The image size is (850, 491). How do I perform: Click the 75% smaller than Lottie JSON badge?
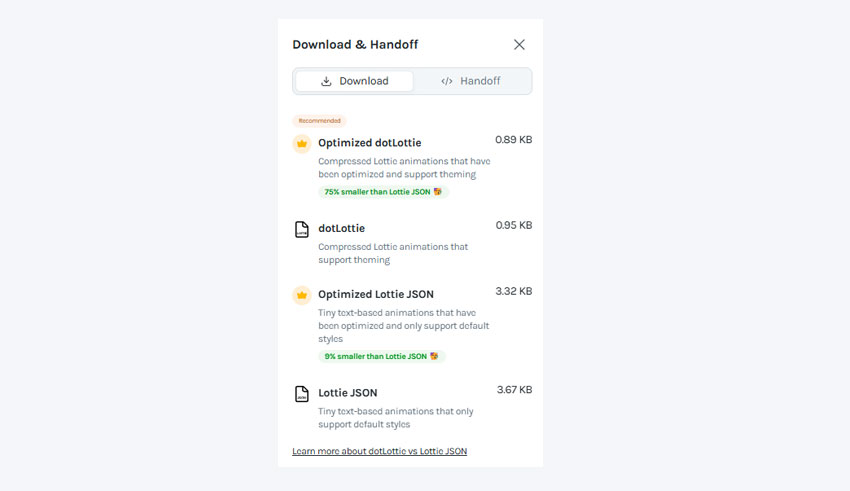pos(383,192)
